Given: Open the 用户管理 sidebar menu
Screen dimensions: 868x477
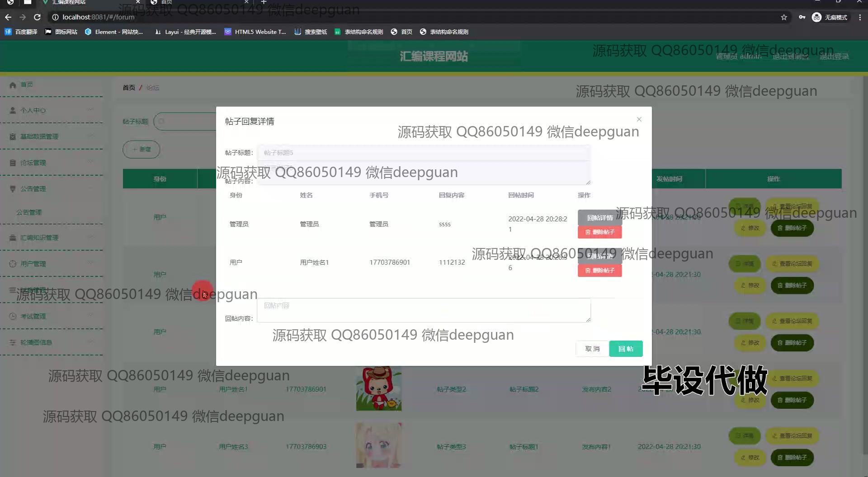Looking at the screenshot, I should pos(52,264).
